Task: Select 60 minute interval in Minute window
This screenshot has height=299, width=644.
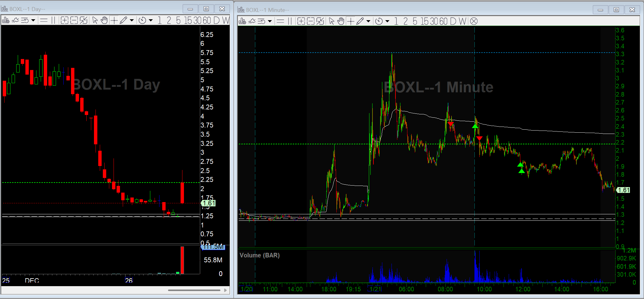Action: click(x=444, y=21)
